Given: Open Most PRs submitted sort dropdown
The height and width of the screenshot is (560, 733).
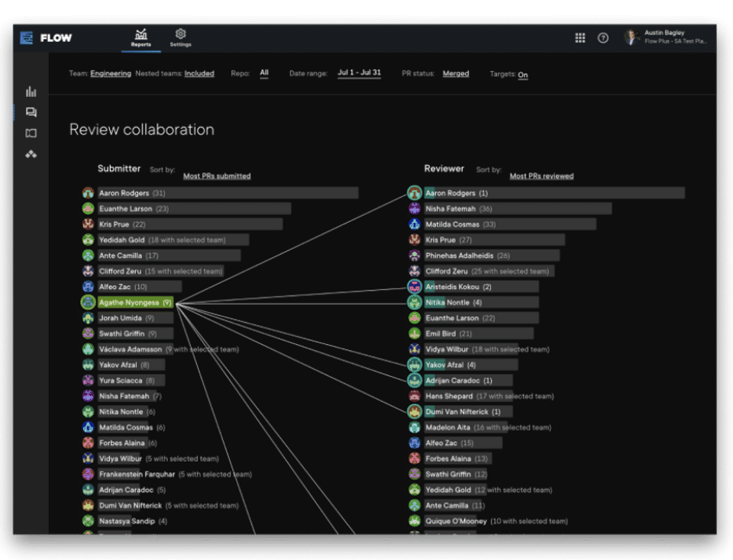Looking at the screenshot, I should tap(217, 176).
